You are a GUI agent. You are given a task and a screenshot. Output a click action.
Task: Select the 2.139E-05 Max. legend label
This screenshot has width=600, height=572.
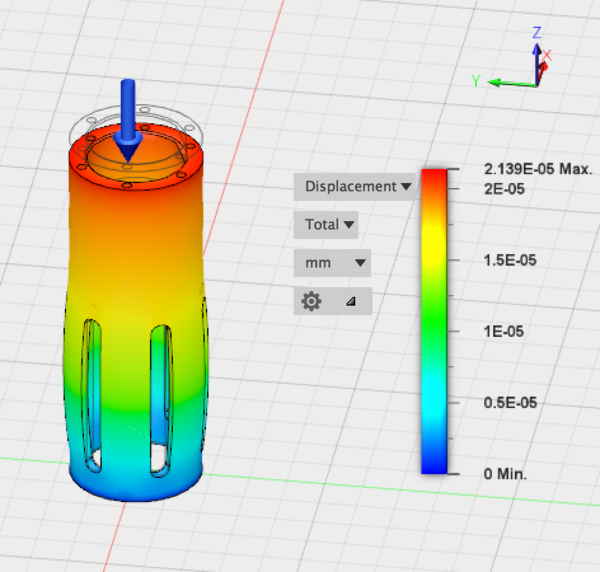pyautogui.click(x=539, y=168)
